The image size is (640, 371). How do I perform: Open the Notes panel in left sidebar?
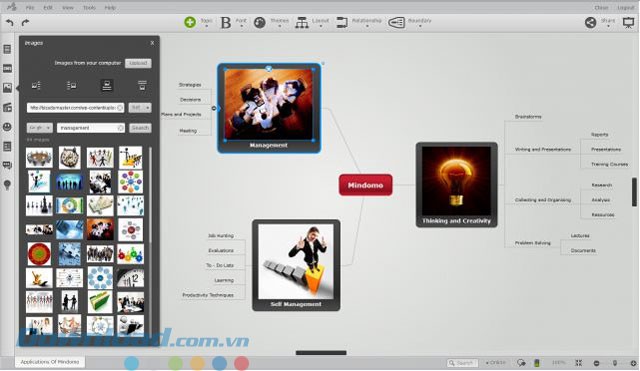pos(7,49)
